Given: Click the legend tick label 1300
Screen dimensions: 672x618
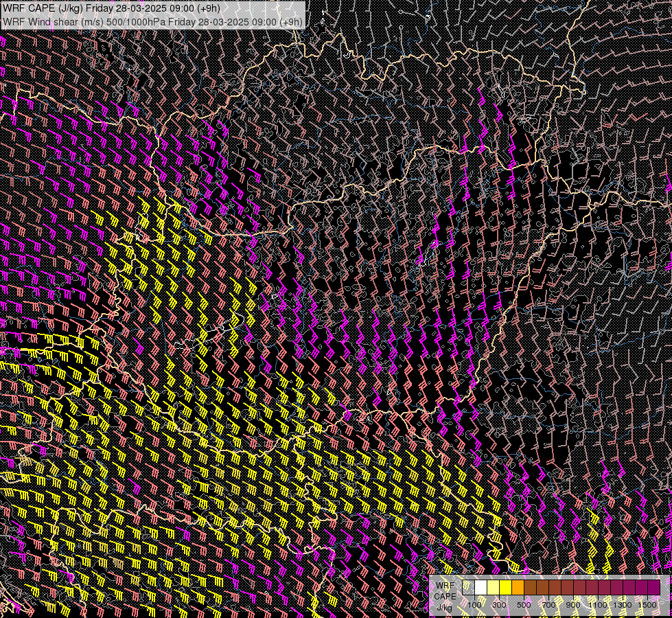Looking at the screenshot, I should tap(623, 605).
